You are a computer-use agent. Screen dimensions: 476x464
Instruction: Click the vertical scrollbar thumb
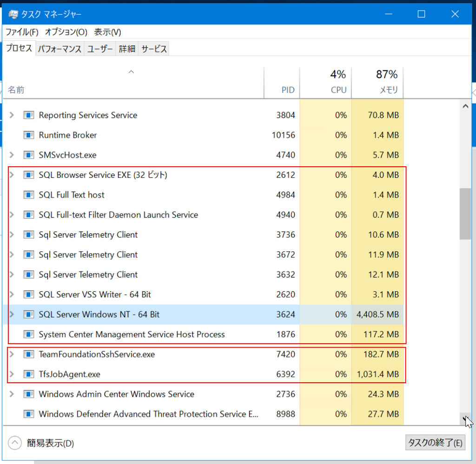(465, 214)
